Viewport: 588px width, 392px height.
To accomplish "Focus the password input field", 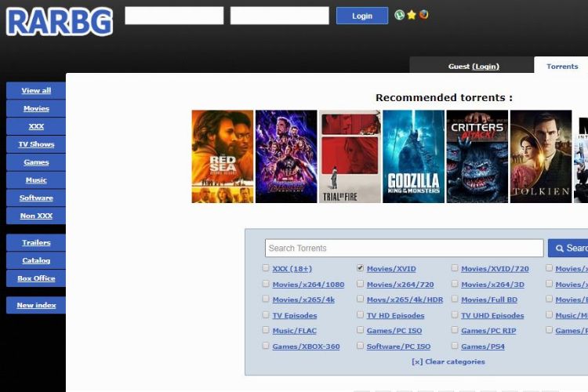I will [280, 16].
